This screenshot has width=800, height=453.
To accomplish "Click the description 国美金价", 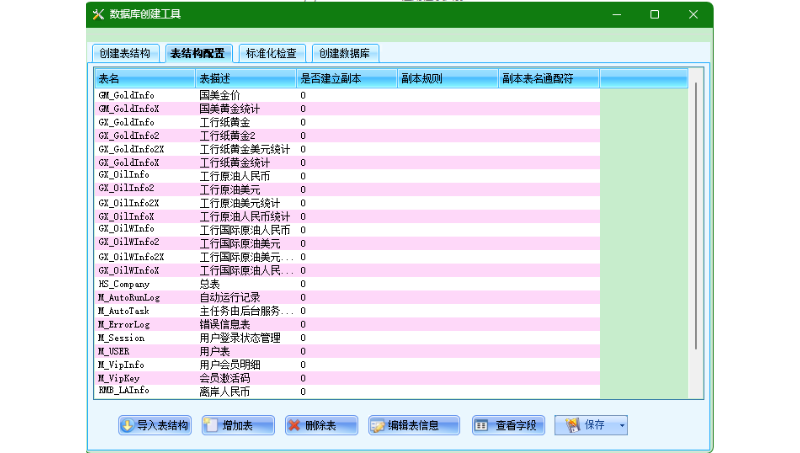I will [x=219, y=95].
